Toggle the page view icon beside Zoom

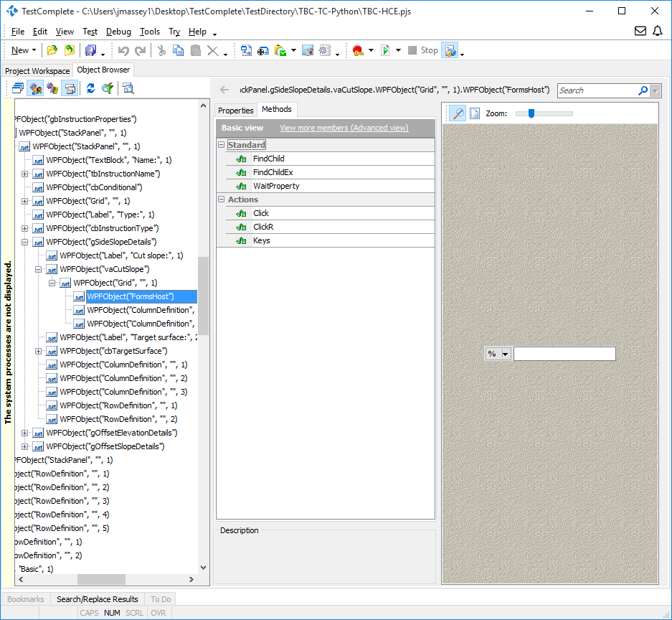[474, 113]
